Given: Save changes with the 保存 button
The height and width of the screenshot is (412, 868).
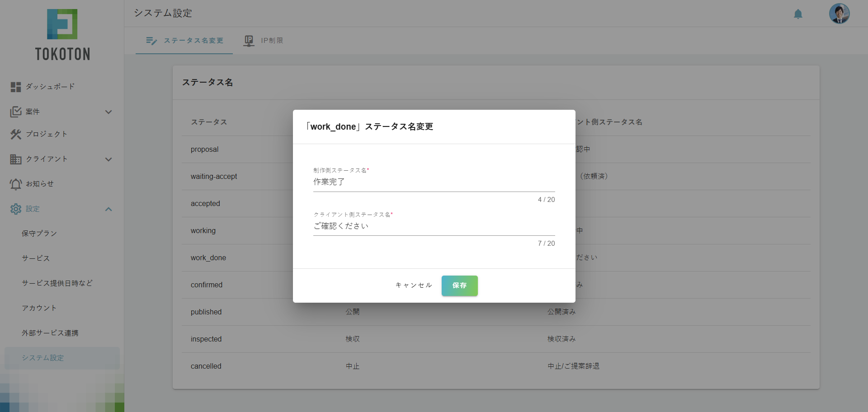Looking at the screenshot, I should pyautogui.click(x=459, y=286).
